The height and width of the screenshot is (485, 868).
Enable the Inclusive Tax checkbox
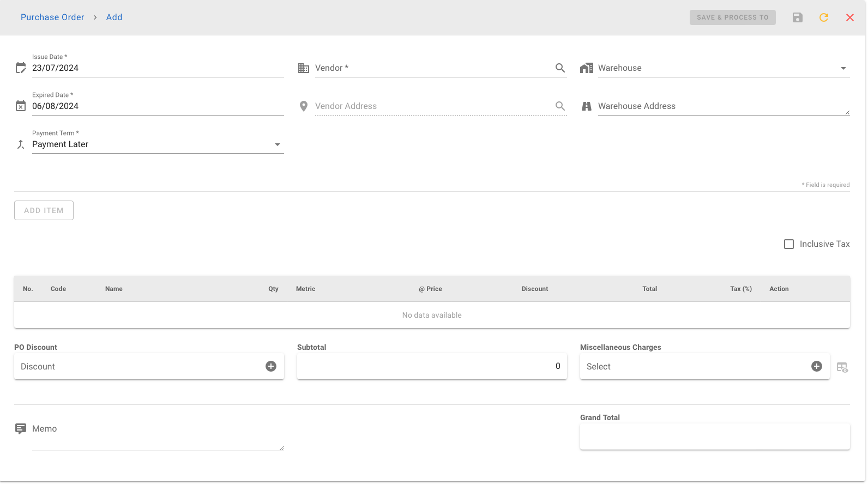789,244
